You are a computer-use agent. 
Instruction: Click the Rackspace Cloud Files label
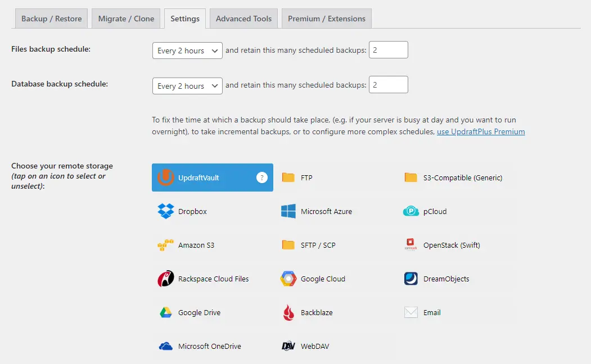coord(213,279)
